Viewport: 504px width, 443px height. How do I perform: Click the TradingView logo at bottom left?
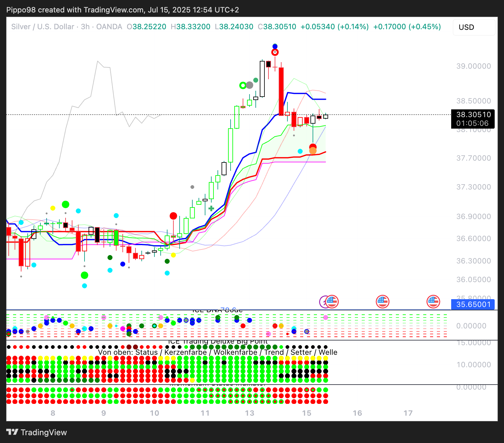(x=37, y=432)
